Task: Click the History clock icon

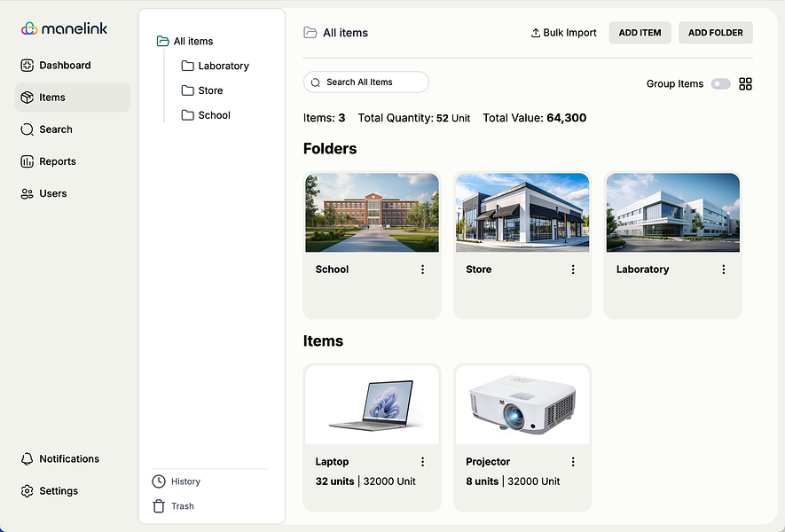Action: click(x=159, y=481)
